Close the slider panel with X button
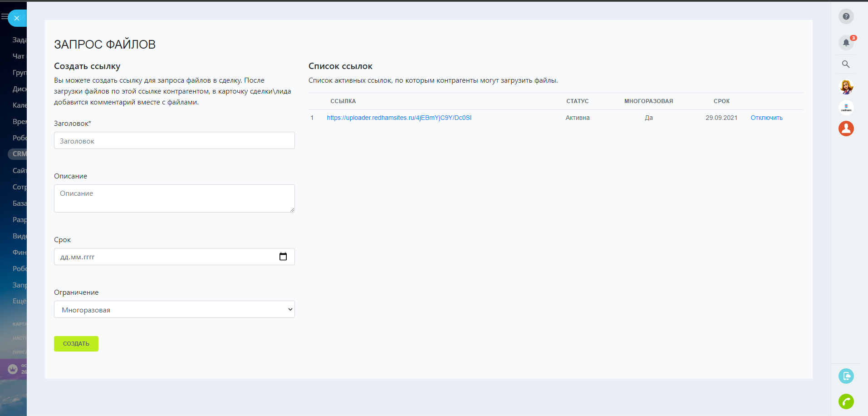The height and width of the screenshot is (416, 868). 17,18
